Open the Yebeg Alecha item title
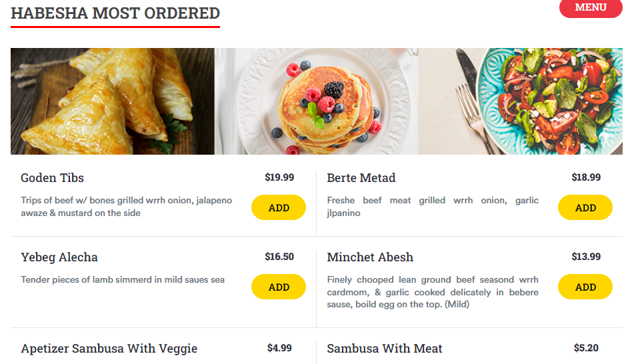 tap(59, 257)
